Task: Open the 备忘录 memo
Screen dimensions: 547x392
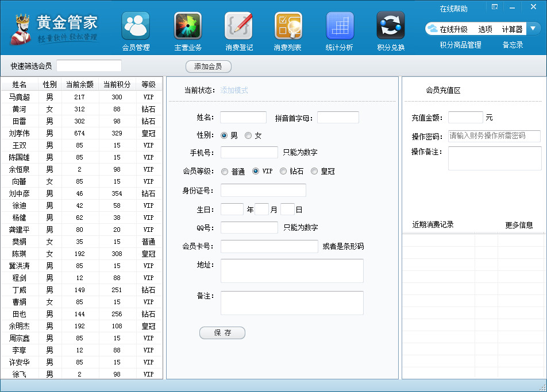Action: coord(513,45)
